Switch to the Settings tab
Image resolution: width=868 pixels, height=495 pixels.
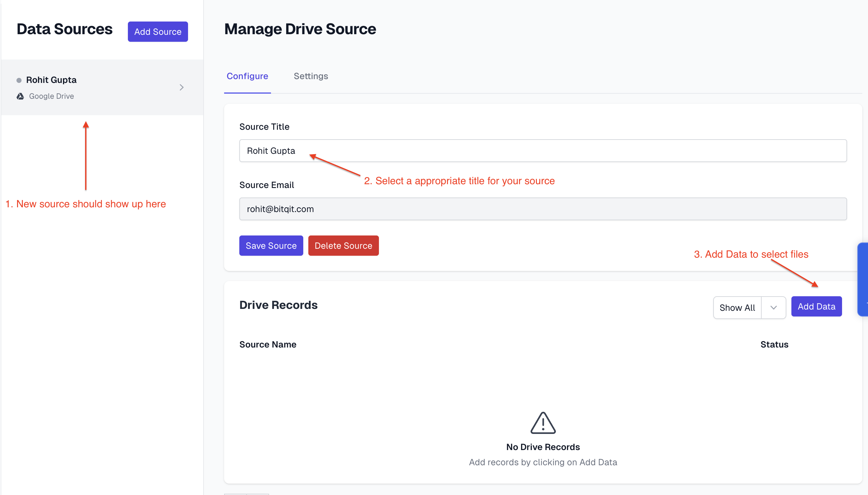311,76
